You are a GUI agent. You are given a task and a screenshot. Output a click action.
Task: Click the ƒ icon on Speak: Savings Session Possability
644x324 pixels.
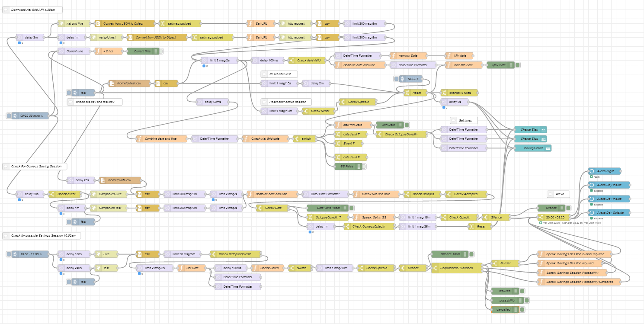[x=541, y=273]
